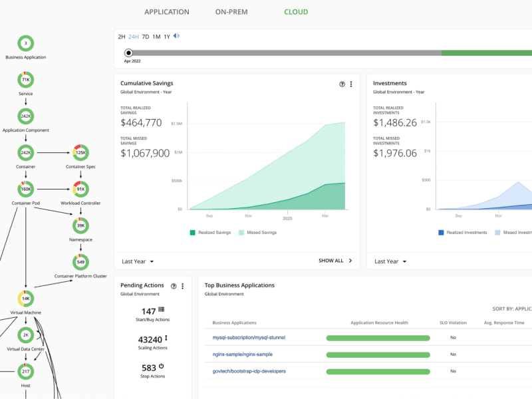Toggle the Missed Savings legend entry

coord(264,233)
